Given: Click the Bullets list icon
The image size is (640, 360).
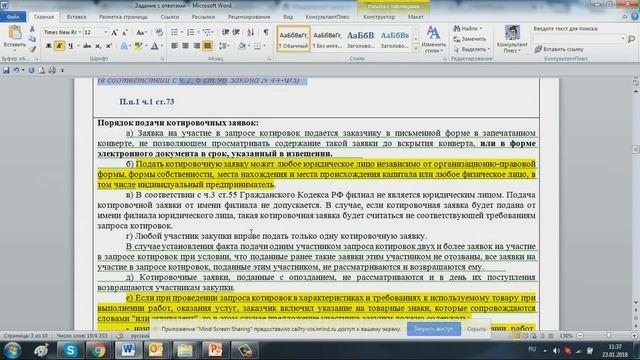Looking at the screenshot, I should (x=174, y=32).
